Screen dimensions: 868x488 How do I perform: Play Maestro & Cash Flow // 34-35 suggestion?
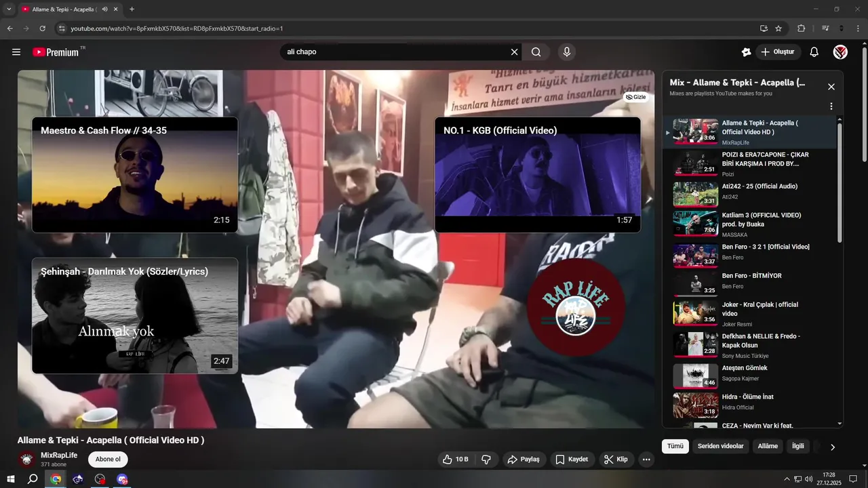(135, 175)
